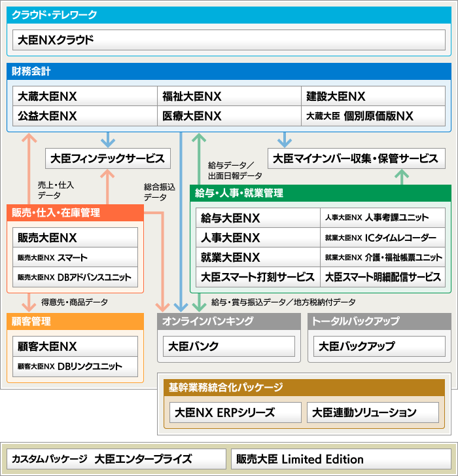Select 就業大臣NX 介護・福祉帳票ユニット
Viewport: 458px width, 476px height.
[383, 257]
